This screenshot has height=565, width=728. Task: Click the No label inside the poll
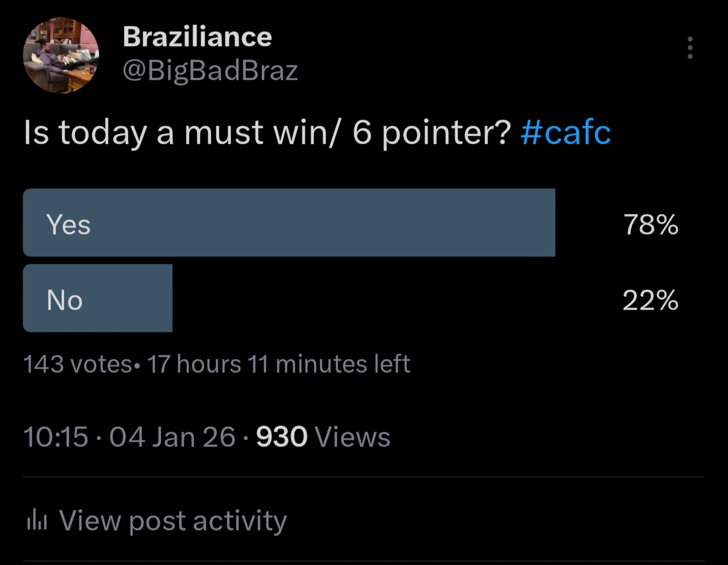[x=65, y=300]
